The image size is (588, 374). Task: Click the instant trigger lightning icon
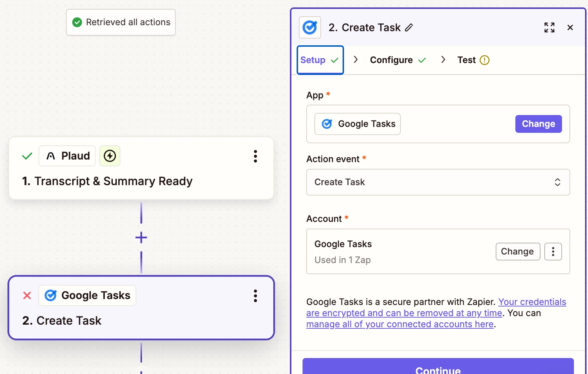110,156
